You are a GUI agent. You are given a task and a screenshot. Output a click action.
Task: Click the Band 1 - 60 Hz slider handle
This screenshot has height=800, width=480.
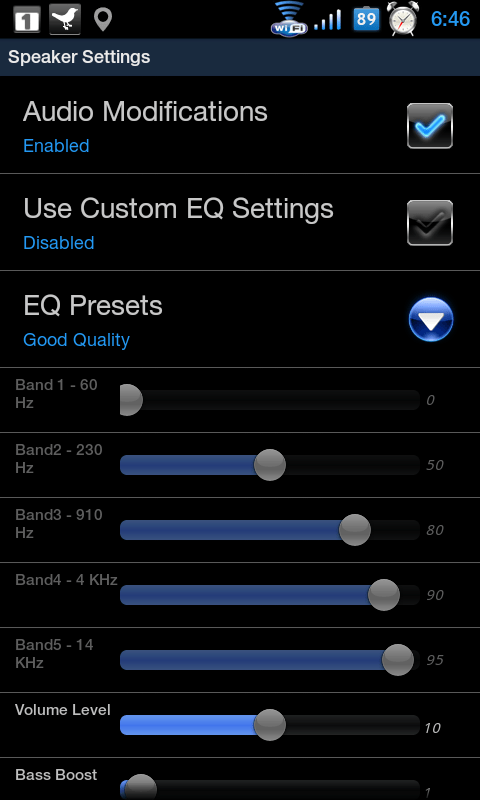(131, 400)
